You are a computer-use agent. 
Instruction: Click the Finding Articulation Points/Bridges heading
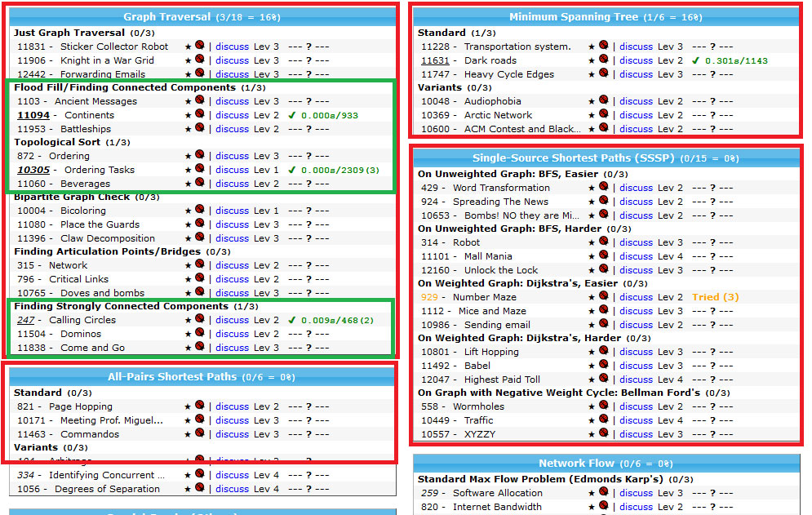coord(107,251)
